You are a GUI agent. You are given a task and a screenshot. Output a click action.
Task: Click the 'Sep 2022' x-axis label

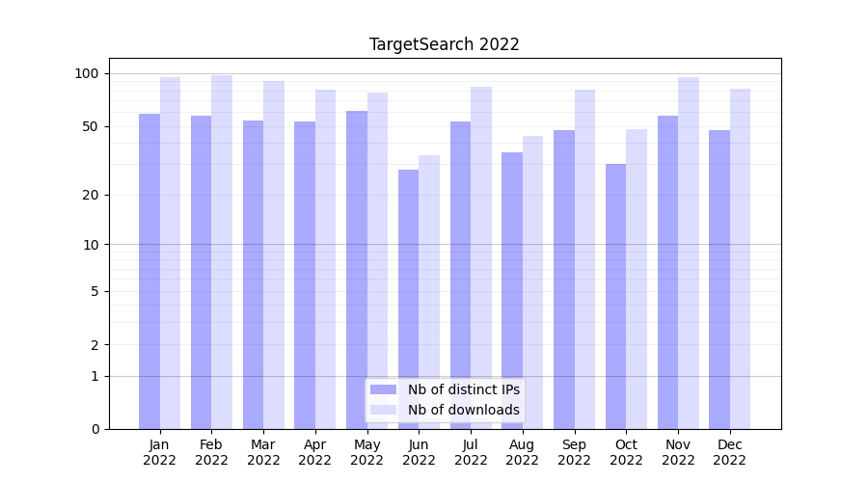pyautogui.click(x=574, y=452)
